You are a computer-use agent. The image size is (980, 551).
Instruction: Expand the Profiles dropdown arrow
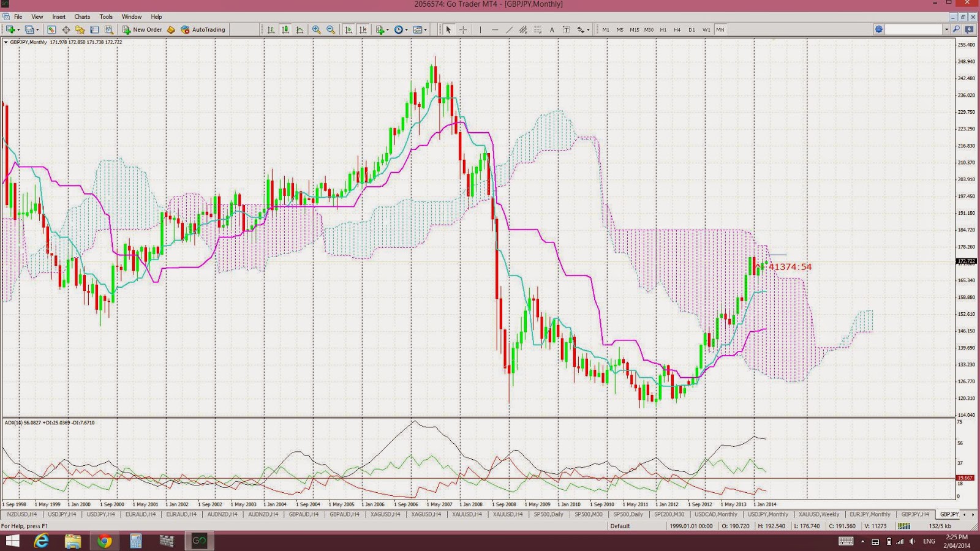coord(37,29)
